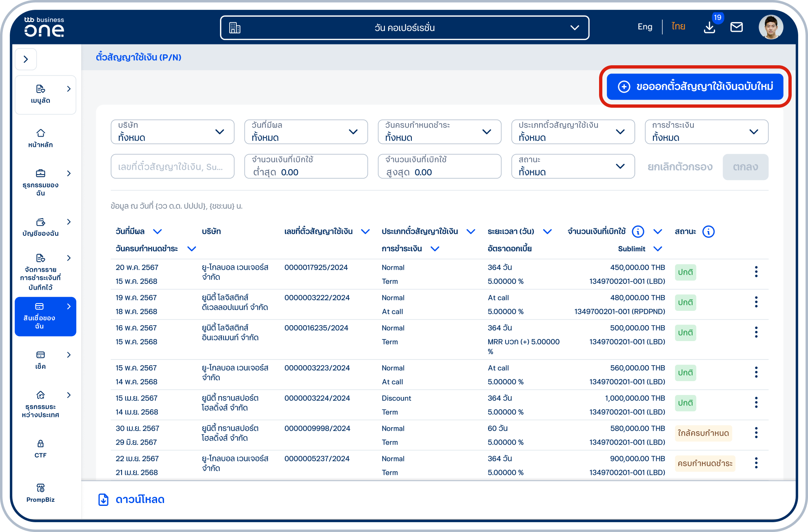Open the company selector วัน คอเปอร์เรชั่น dropdown
The width and height of the screenshot is (808, 532).
pos(404,28)
